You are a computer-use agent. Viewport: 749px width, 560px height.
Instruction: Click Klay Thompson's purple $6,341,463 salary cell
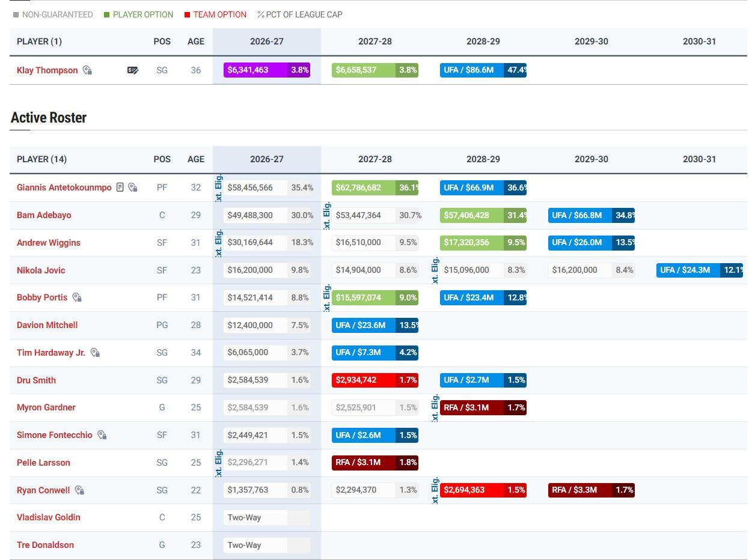click(x=267, y=70)
